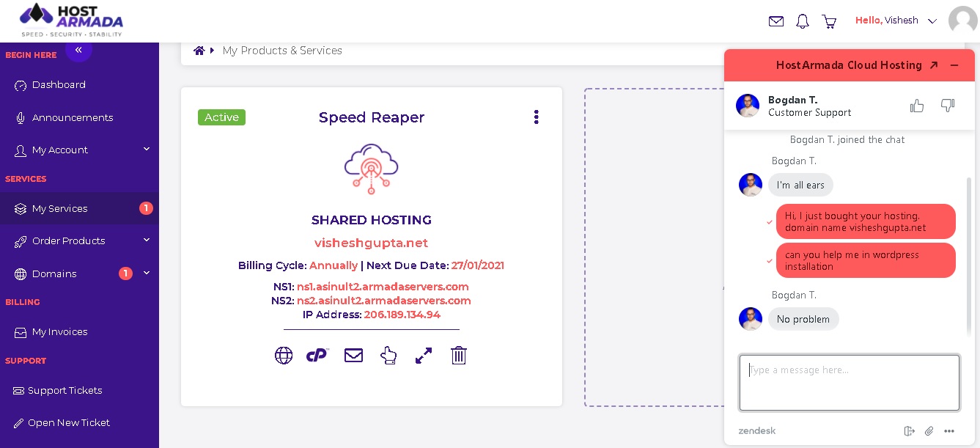Click the Active status badge
This screenshot has height=448, width=980.
coord(221,117)
